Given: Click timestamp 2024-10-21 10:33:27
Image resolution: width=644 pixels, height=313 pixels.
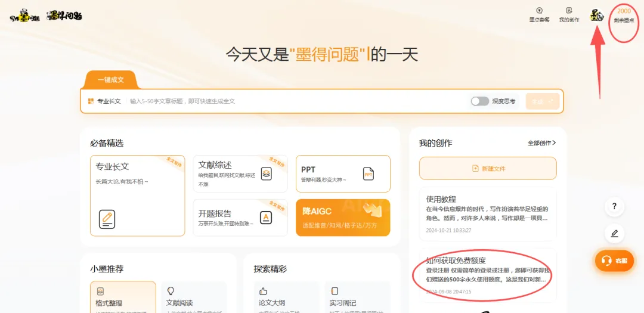Looking at the screenshot, I should click(448, 230).
